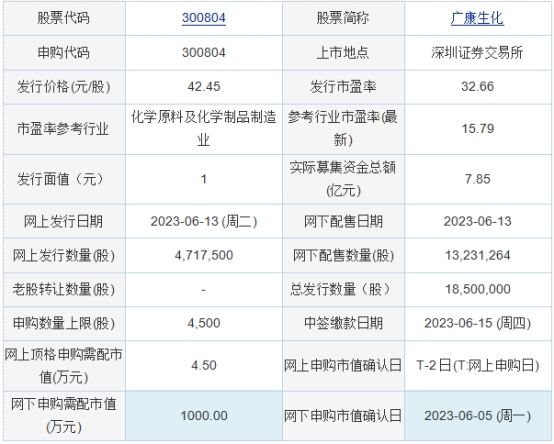Select the 32.66 issue P/E value
The width and height of the screenshot is (554, 444).
click(477, 87)
